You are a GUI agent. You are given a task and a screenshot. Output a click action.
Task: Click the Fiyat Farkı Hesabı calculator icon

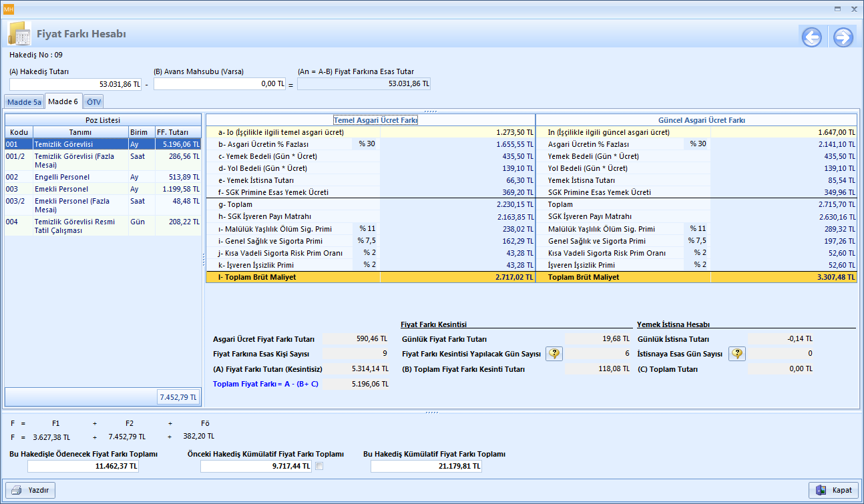point(19,35)
